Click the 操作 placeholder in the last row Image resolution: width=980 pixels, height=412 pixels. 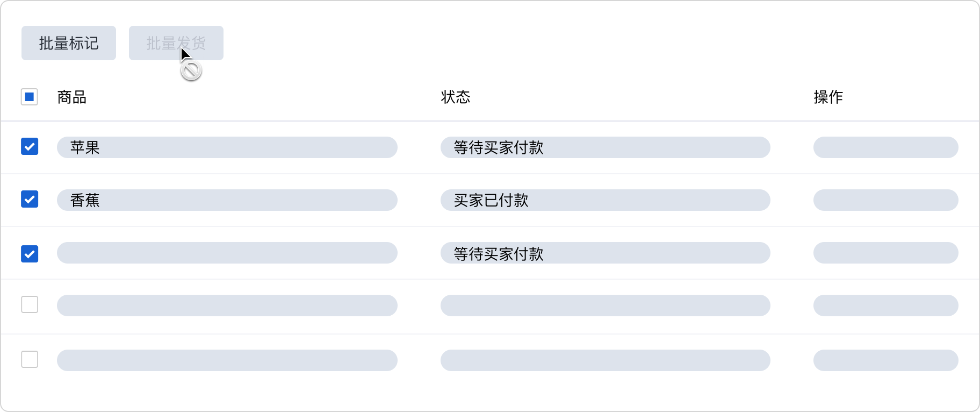click(885, 360)
